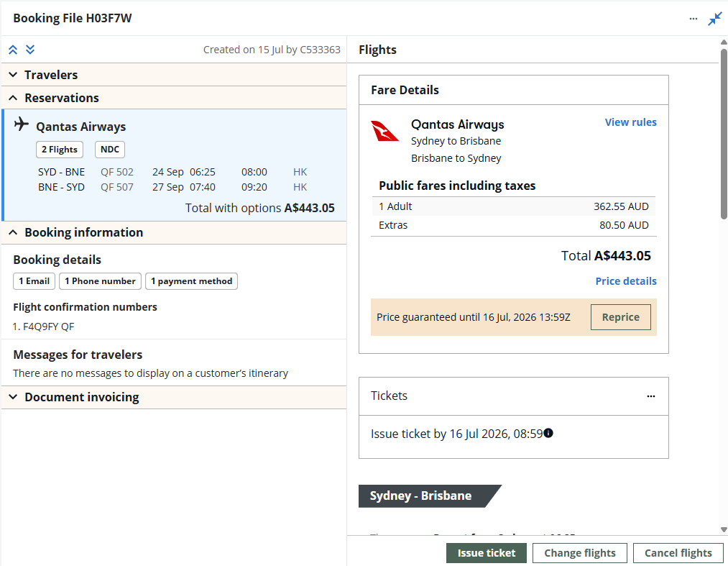Image resolution: width=728 pixels, height=566 pixels.
Task: Click the airplane icon next to Qantas Airways
Action: pos(22,124)
